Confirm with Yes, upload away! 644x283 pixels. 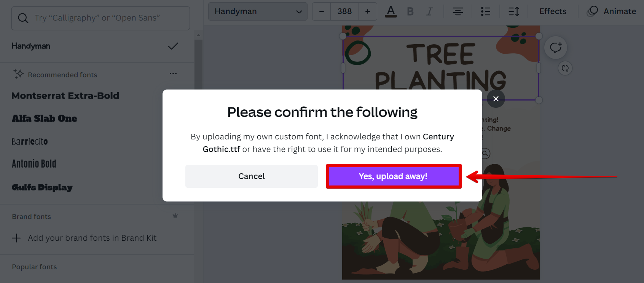click(x=394, y=176)
